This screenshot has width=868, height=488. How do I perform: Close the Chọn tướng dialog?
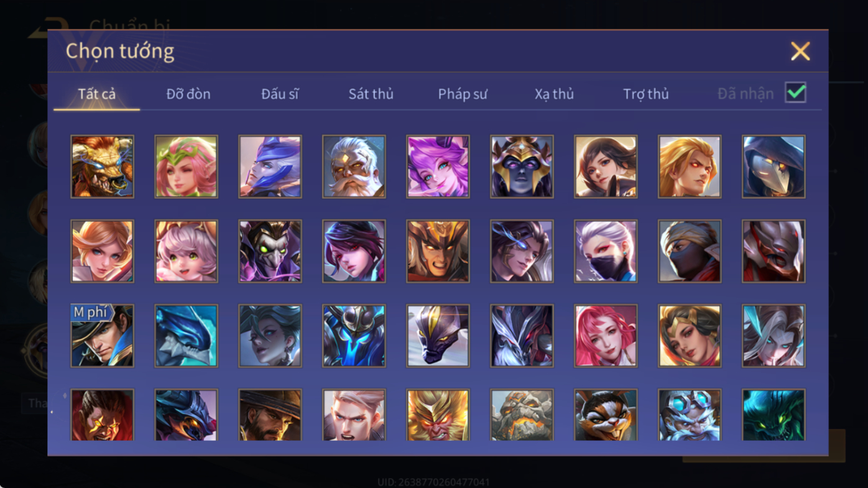pyautogui.click(x=800, y=51)
